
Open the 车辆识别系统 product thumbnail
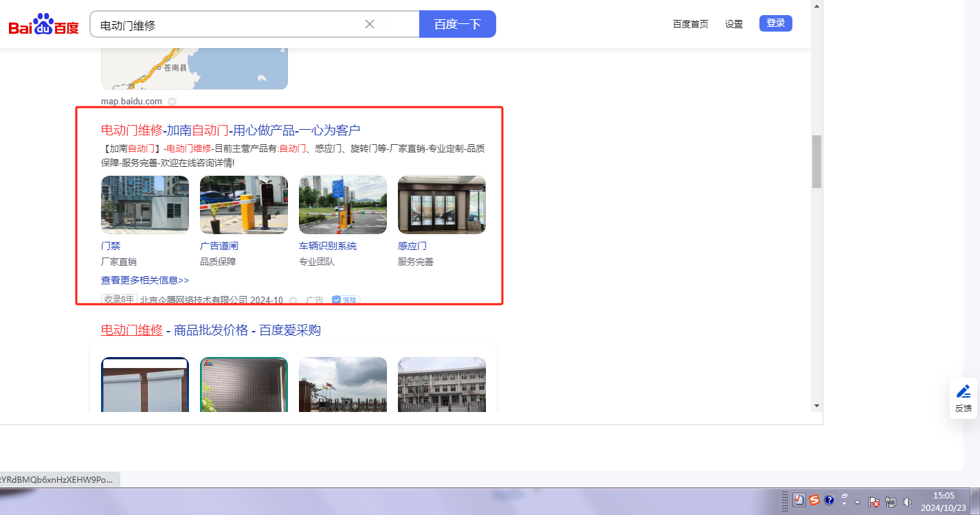pyautogui.click(x=343, y=205)
